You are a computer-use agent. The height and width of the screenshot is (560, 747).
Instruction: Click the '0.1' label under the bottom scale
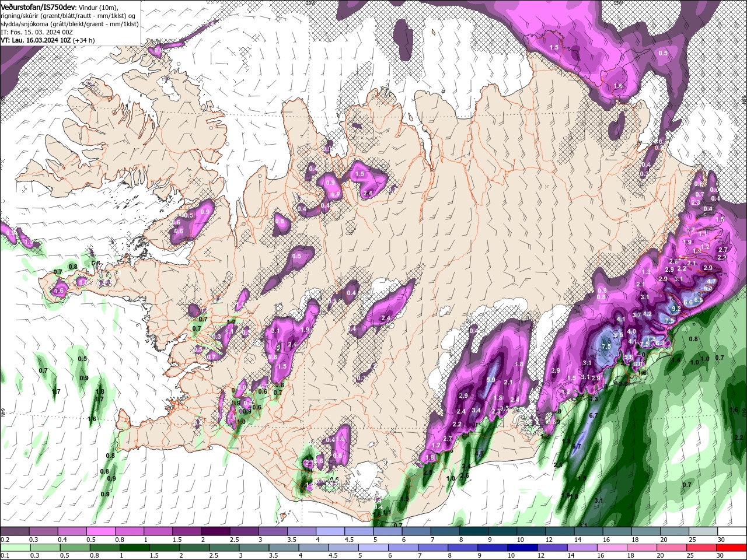(x=5, y=556)
